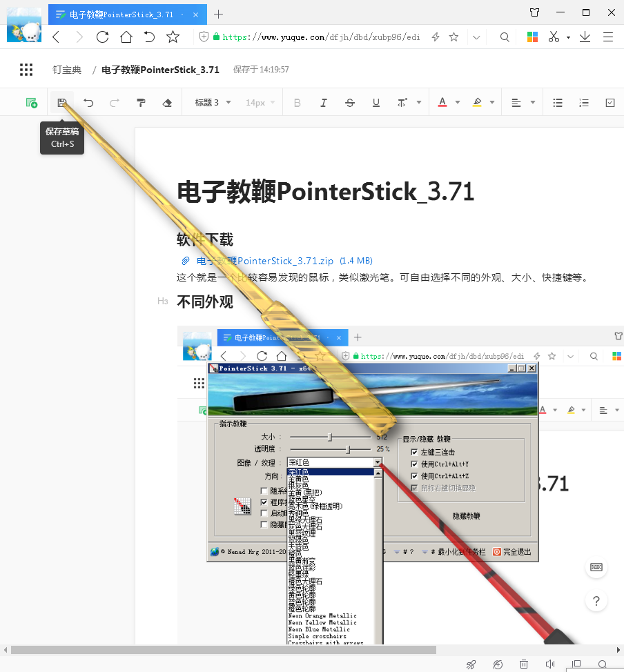Screen dimensions: 624x672
Task: Set paragraph alignment with align icon
Action: pyautogui.click(x=516, y=102)
